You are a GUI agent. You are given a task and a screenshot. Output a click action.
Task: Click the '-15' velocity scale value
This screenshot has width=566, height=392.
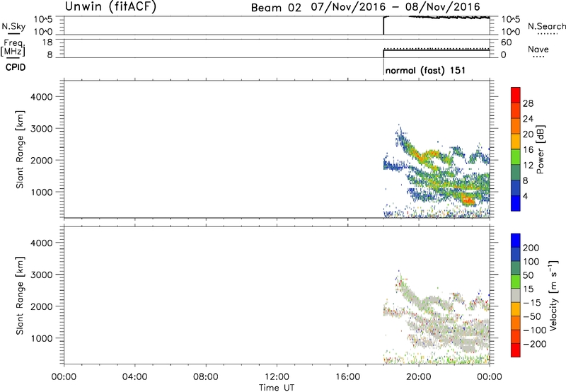(532, 303)
